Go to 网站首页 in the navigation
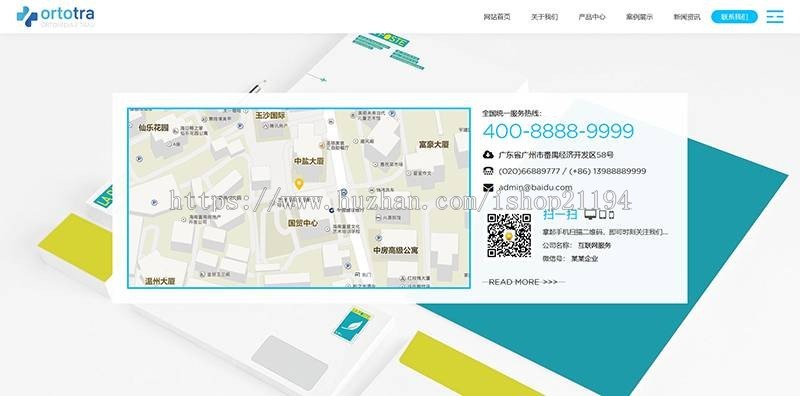 pyautogui.click(x=497, y=17)
